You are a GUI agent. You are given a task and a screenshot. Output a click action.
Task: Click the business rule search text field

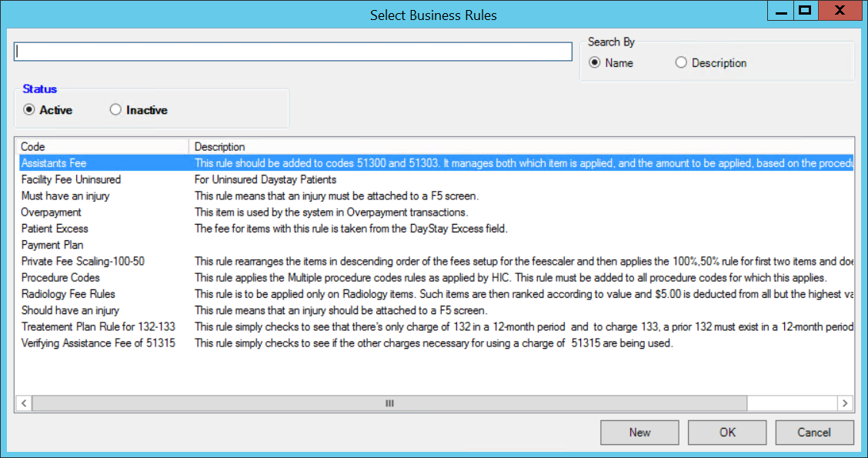pyautogui.click(x=293, y=52)
